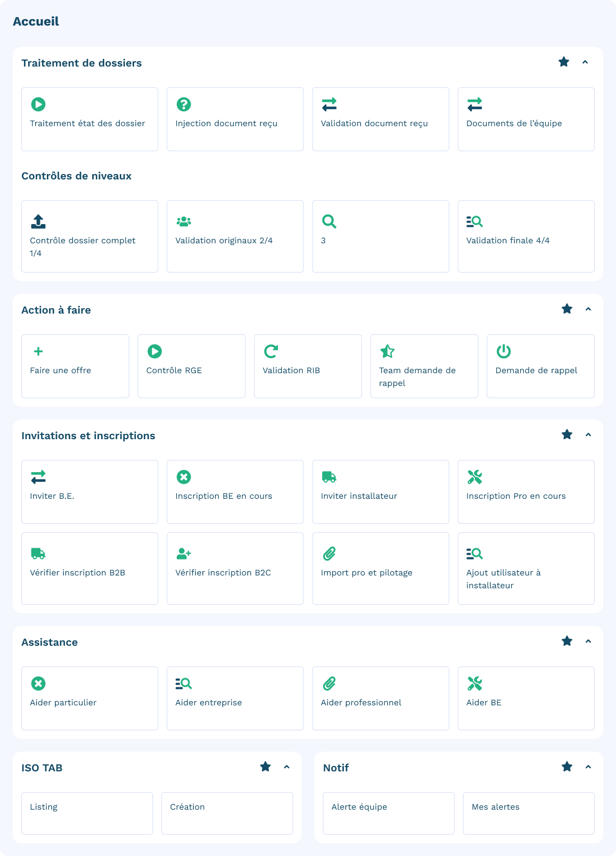Click the refresh icon on Validation RIB
Image resolution: width=616 pixels, height=856 pixels.
point(271,351)
